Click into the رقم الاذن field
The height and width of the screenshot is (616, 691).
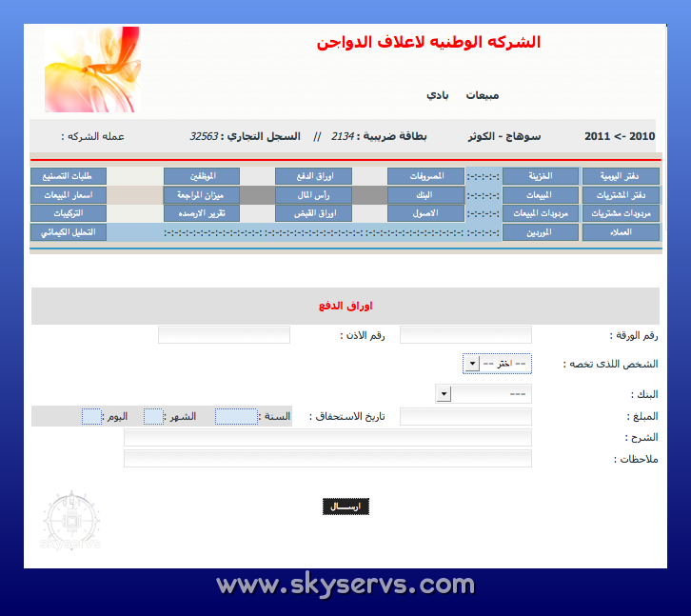[224, 334]
